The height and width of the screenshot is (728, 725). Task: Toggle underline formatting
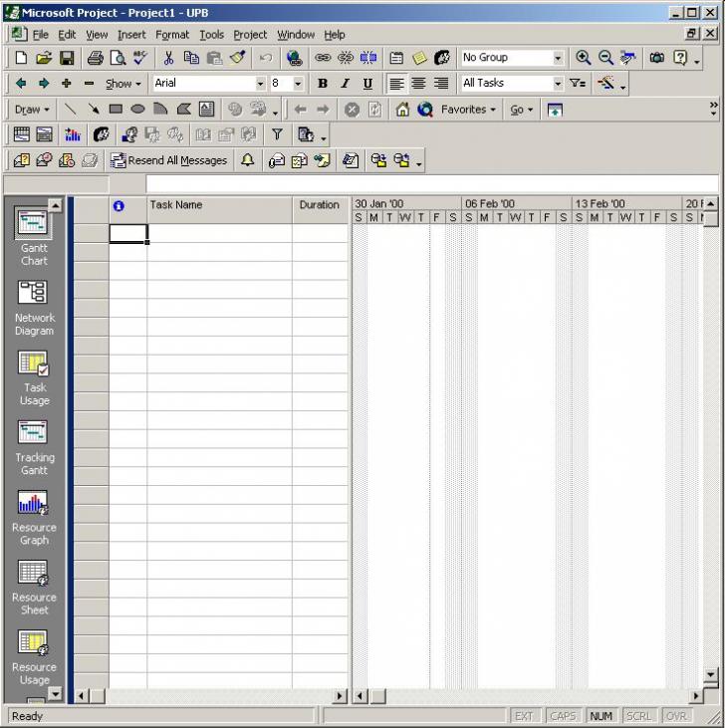367,84
